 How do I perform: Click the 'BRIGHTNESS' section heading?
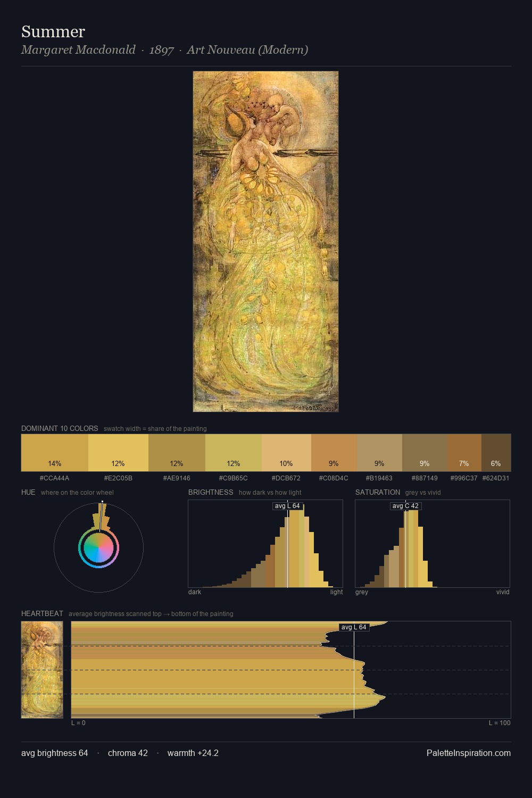coord(211,492)
